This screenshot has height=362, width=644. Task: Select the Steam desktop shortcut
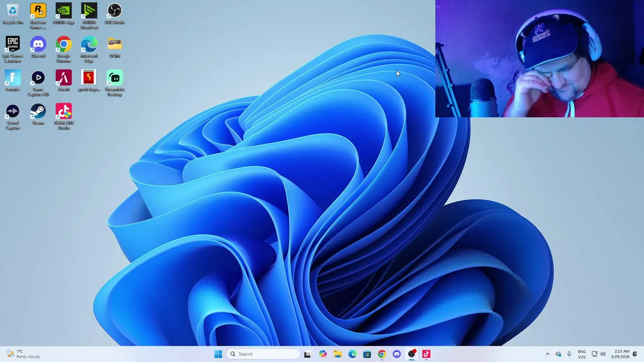click(x=38, y=115)
